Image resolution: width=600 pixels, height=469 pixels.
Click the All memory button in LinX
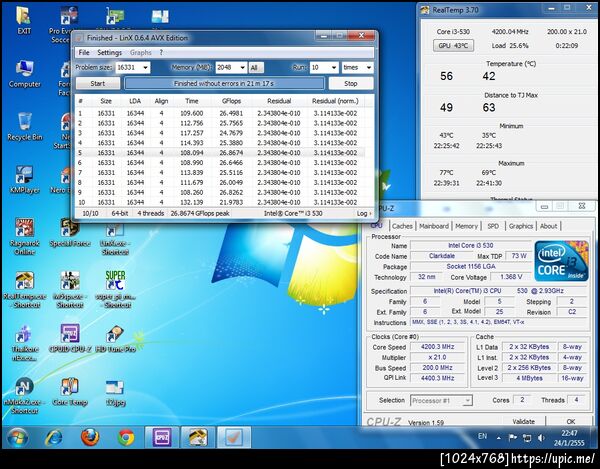coord(256,68)
